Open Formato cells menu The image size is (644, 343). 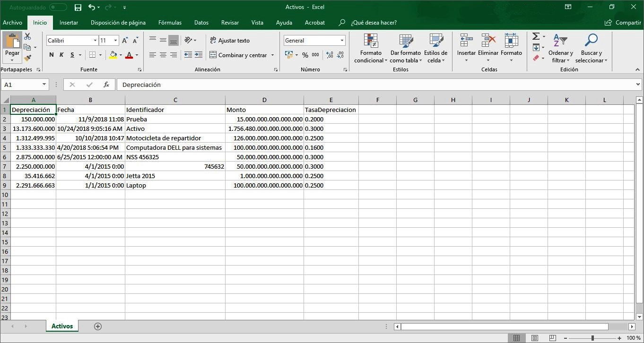(x=511, y=48)
